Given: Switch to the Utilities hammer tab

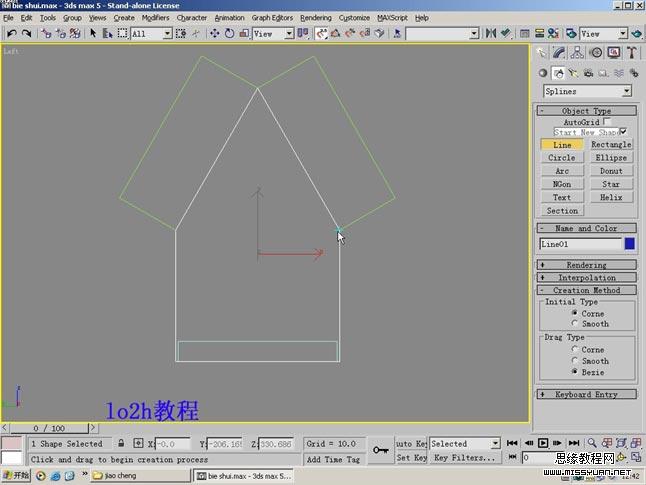Looking at the screenshot, I should point(632,52).
